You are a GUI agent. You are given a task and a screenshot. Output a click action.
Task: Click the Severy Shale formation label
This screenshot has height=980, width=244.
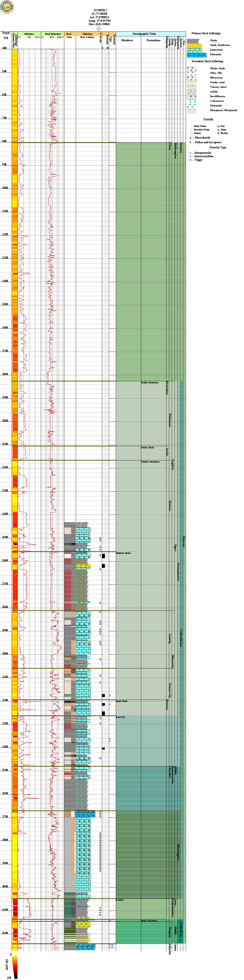pyautogui.click(x=147, y=448)
